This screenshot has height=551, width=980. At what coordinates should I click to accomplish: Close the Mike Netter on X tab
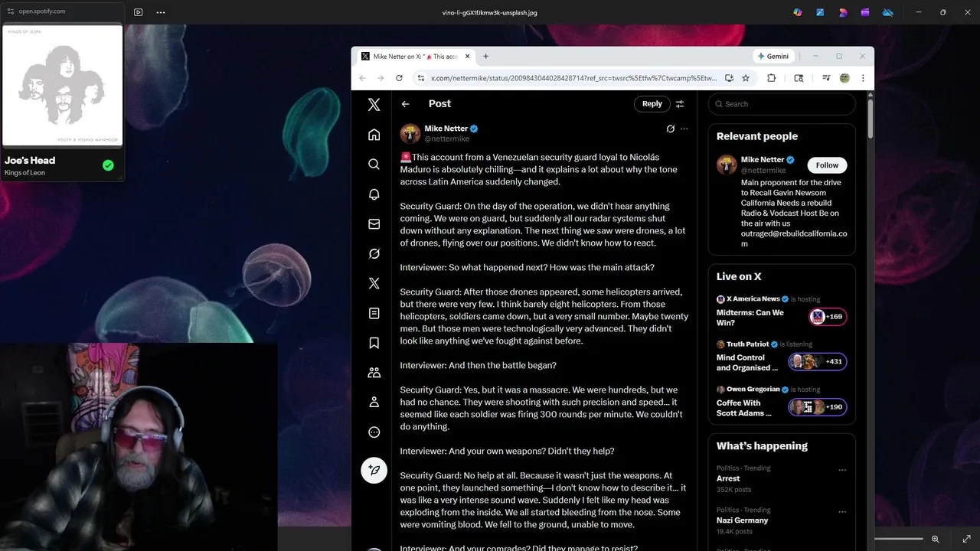pos(467,57)
